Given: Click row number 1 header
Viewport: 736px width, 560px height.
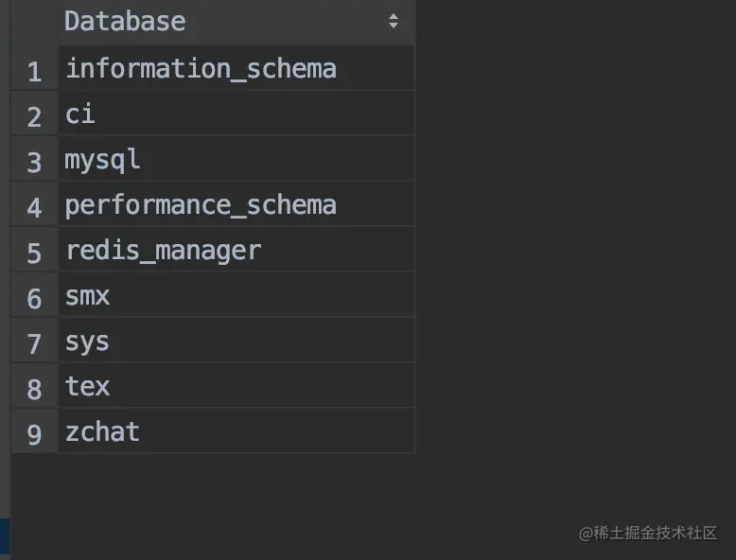Looking at the screenshot, I should 35,71.
